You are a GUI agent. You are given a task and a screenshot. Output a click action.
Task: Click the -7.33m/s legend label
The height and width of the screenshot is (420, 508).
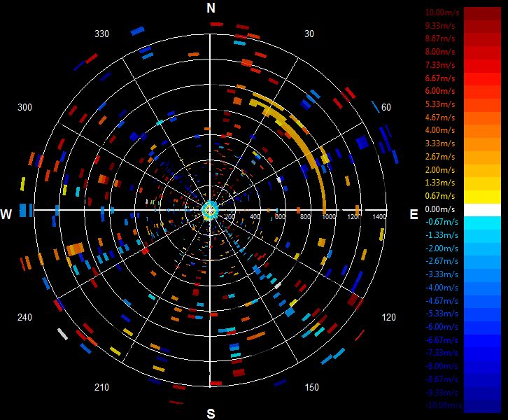(442, 353)
